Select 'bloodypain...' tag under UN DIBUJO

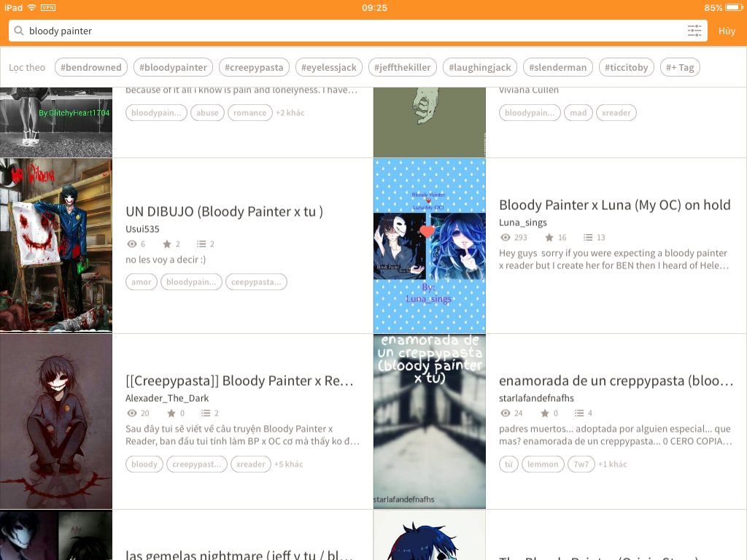point(192,282)
